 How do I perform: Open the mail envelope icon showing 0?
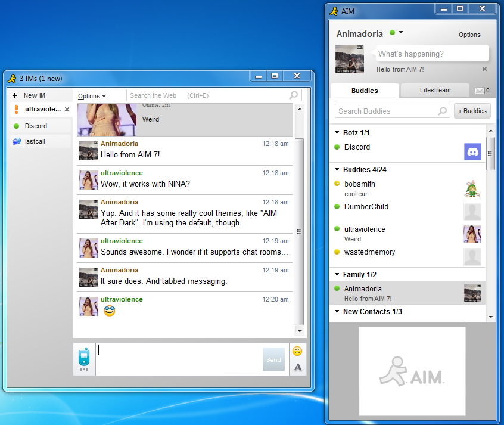pos(480,91)
